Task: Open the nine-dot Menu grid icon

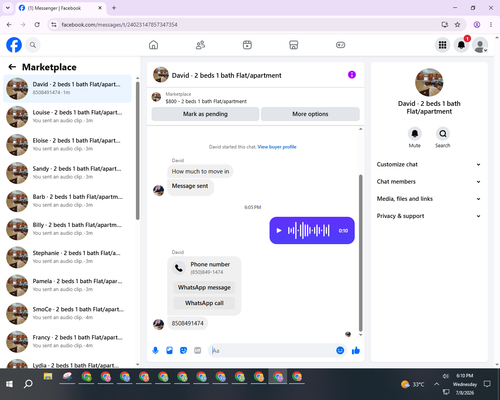Action: pos(442,45)
